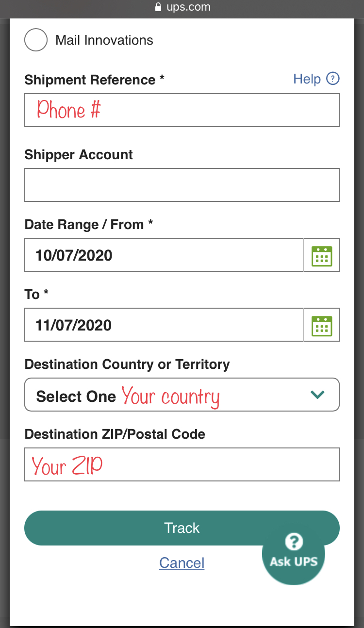Tap the ups.com address text
Viewport: 364px width, 628px height.
(x=188, y=7)
